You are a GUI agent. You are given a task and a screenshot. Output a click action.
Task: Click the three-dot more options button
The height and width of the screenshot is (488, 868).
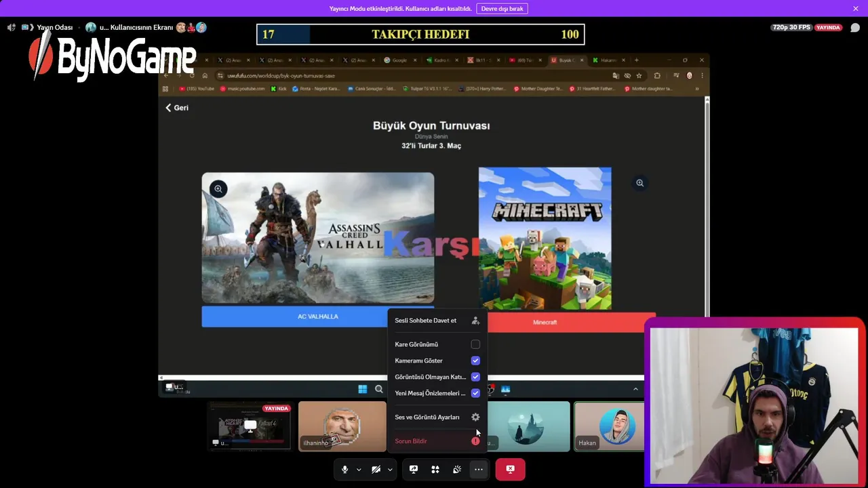(479, 470)
